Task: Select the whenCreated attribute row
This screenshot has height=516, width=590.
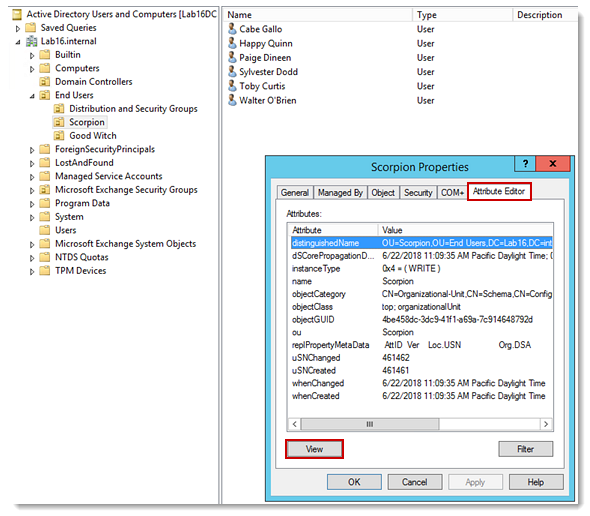Action: (421, 396)
